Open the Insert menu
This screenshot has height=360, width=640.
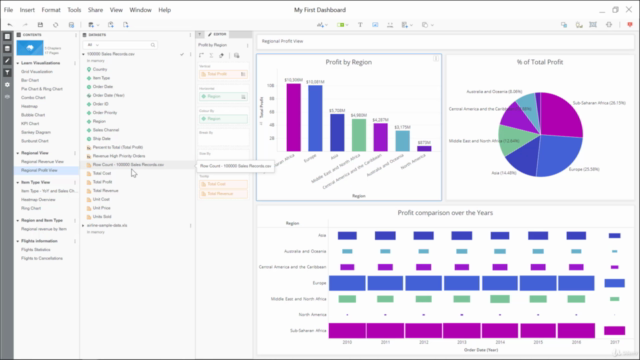click(x=27, y=10)
